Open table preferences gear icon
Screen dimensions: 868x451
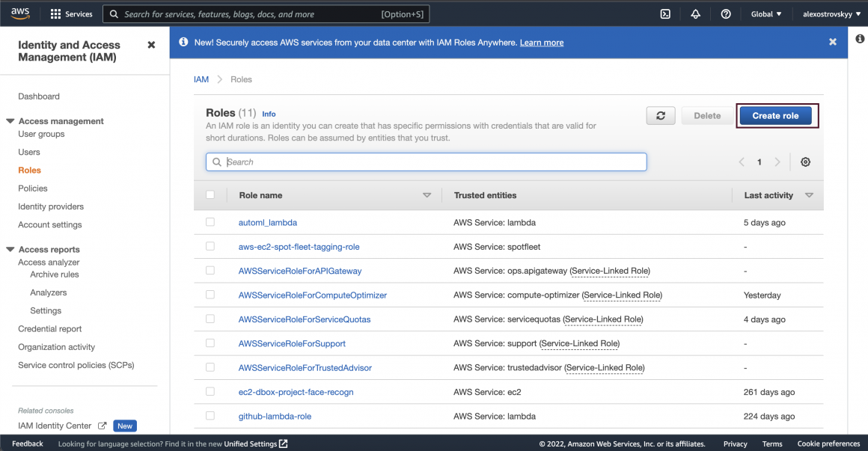click(805, 162)
